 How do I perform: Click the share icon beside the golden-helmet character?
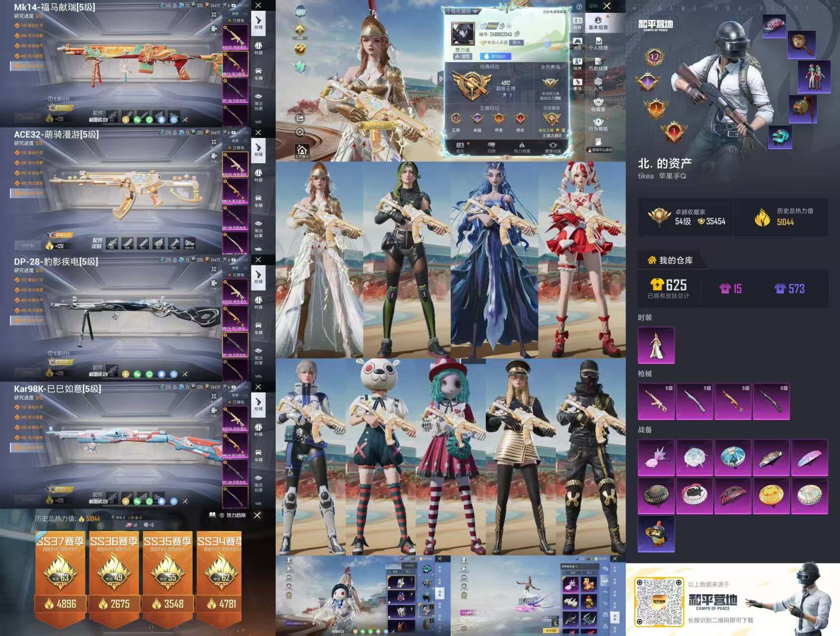[300, 118]
